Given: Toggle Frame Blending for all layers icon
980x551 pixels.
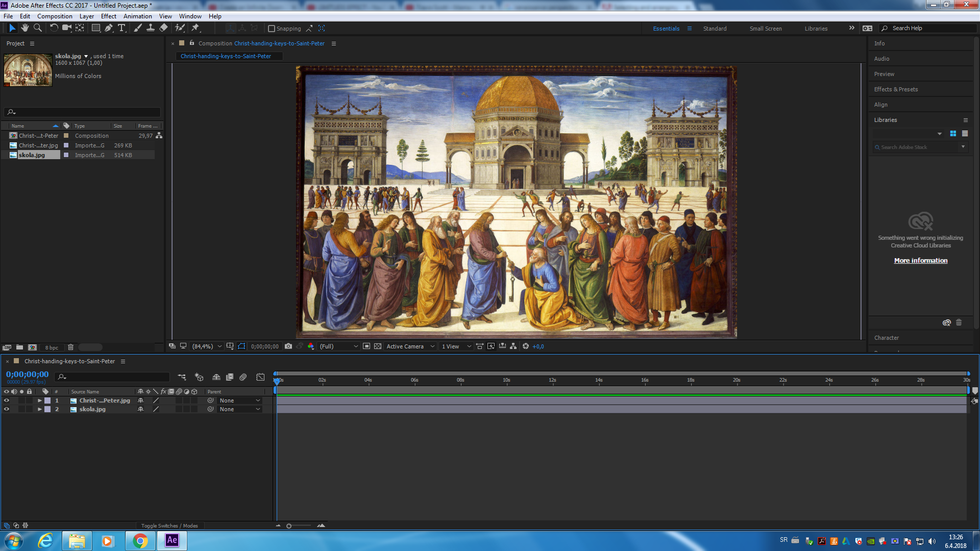Looking at the screenshot, I should pyautogui.click(x=230, y=377).
